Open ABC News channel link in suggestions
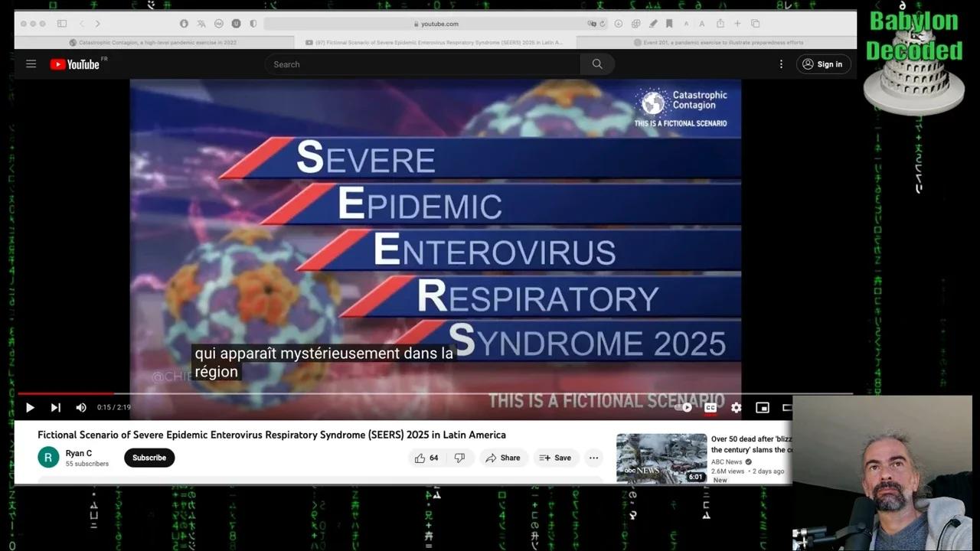Screen dimensions: 980x551 pos(727,461)
